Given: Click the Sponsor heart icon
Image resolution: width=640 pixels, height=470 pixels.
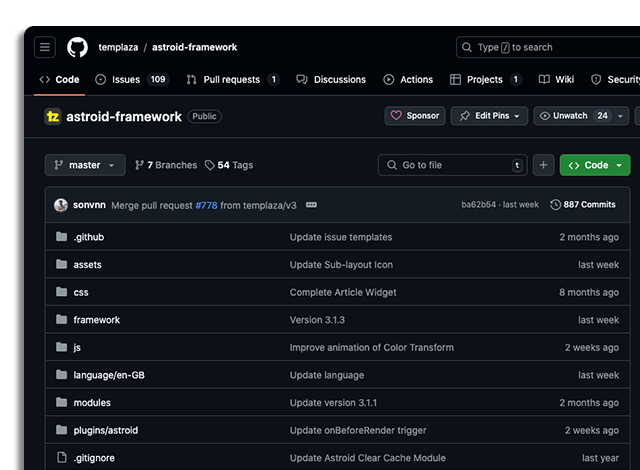Looking at the screenshot, I should click(396, 115).
